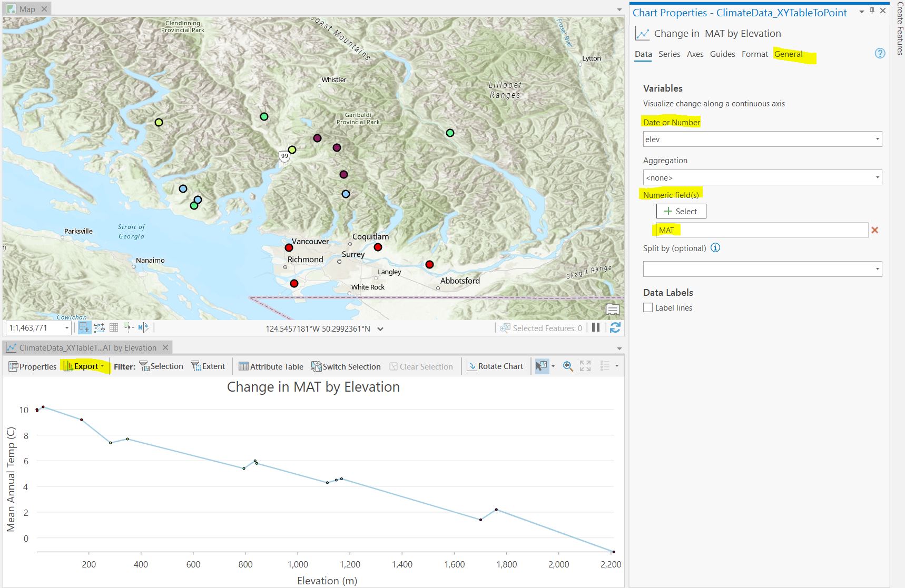Viewport: 905px width, 588px height.
Task: Enable the Label lines checkbox
Action: [648, 308]
